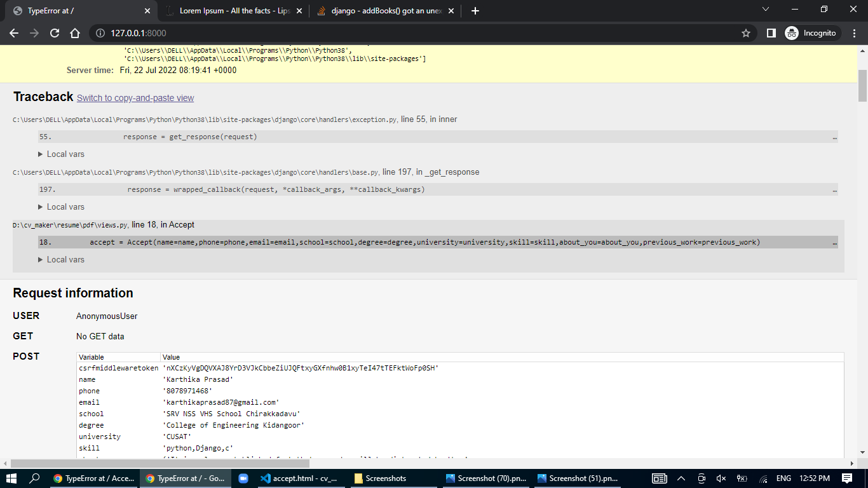868x488 pixels.
Task: Bookmark this page with the star icon
Action: pos(746,33)
